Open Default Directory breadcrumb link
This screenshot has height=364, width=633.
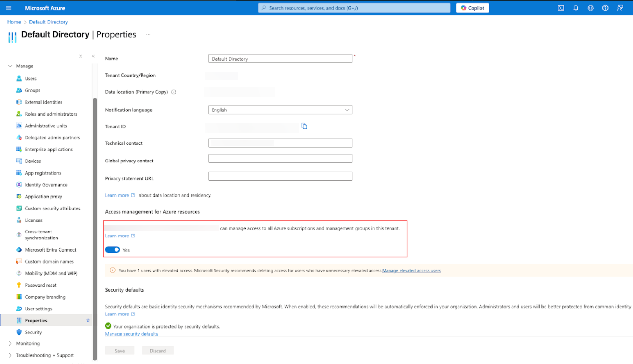[x=48, y=22]
